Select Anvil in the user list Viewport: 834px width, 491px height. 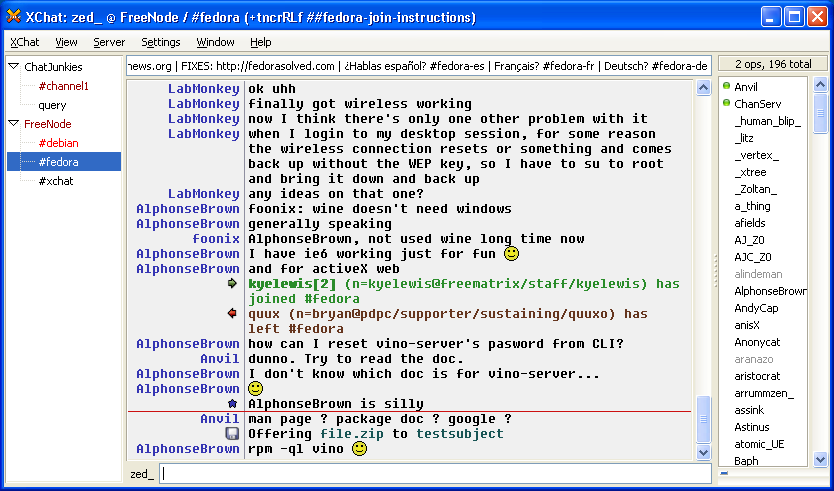click(x=746, y=87)
